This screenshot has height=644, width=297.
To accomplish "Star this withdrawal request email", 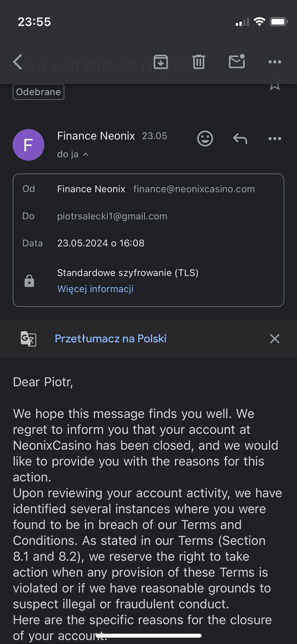I will coord(275,84).
